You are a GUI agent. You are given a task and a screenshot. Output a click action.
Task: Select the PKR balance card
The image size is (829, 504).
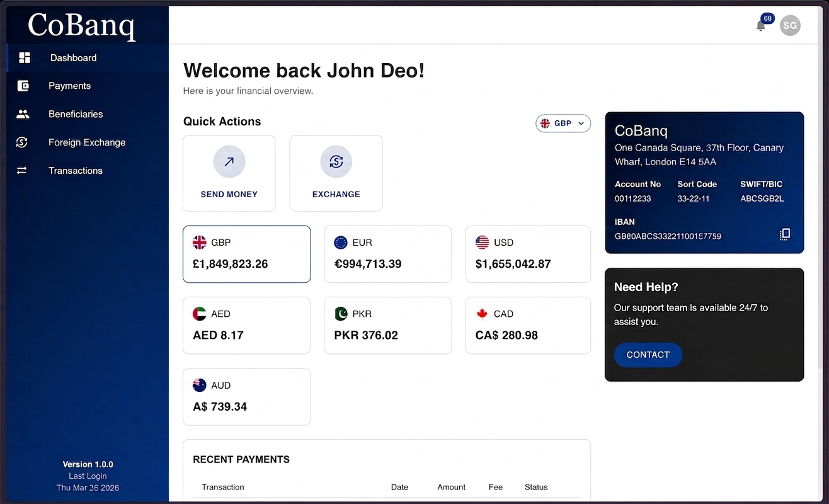(388, 326)
